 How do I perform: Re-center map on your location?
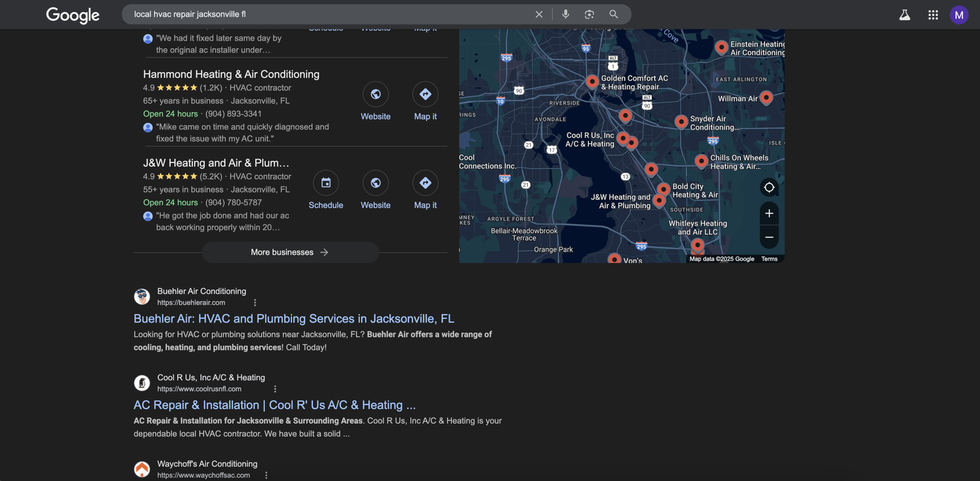(769, 187)
